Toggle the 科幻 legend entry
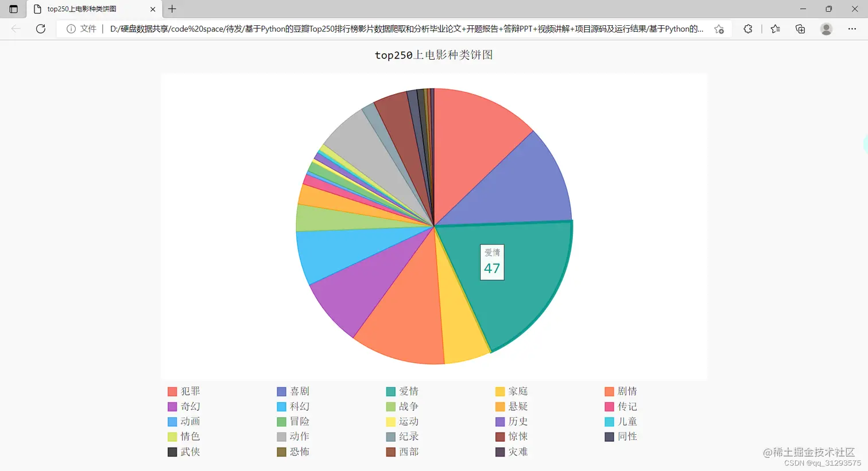This screenshot has width=868, height=471. 293,406
